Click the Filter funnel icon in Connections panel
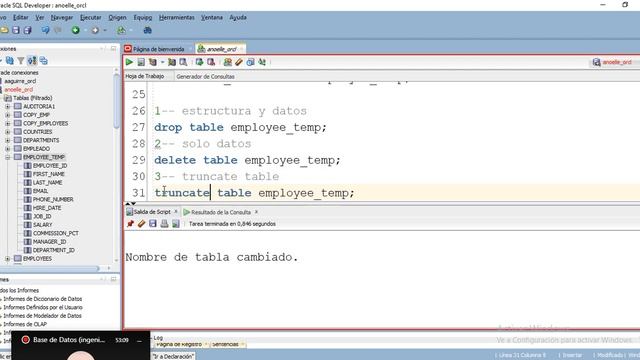The width and height of the screenshot is (640, 360). (x=20, y=61)
